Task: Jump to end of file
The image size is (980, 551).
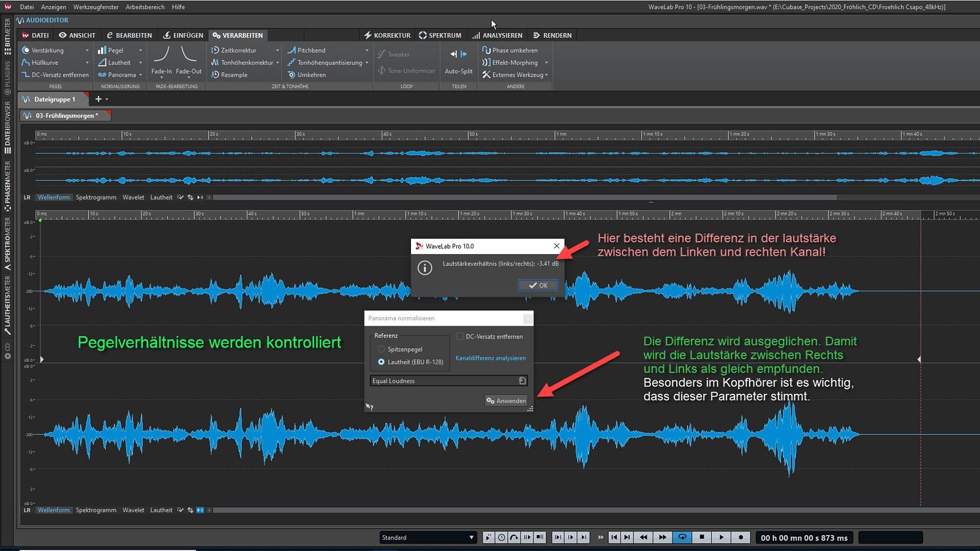Action: [x=627, y=538]
